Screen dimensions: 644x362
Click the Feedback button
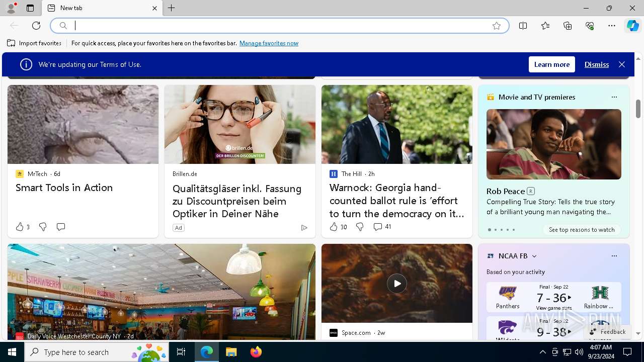pyautogui.click(x=608, y=332)
